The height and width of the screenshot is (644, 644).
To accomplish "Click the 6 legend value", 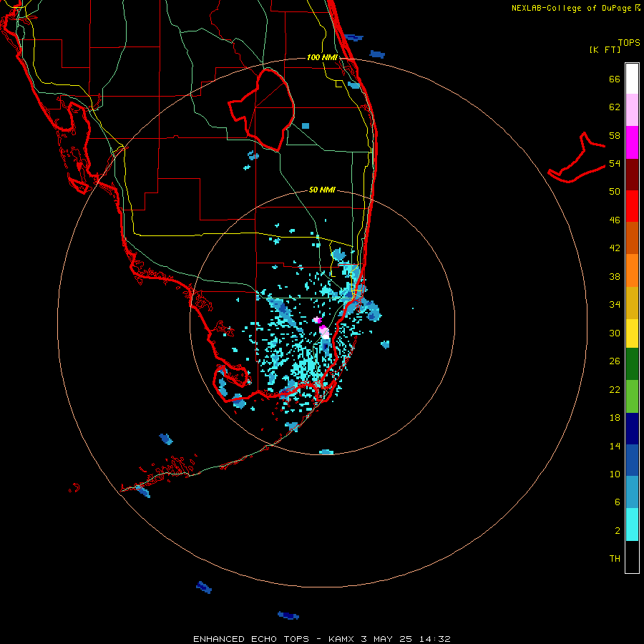I will coord(618,502).
